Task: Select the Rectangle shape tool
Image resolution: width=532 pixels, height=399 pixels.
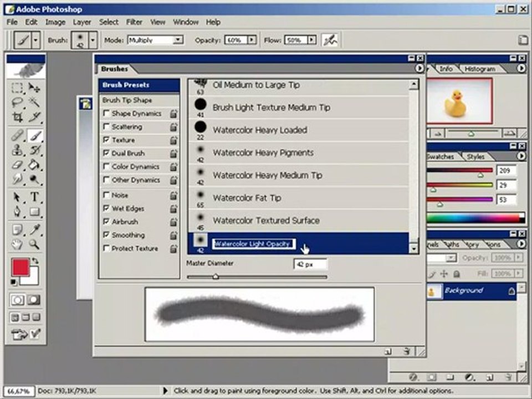Action: pyautogui.click(x=34, y=212)
